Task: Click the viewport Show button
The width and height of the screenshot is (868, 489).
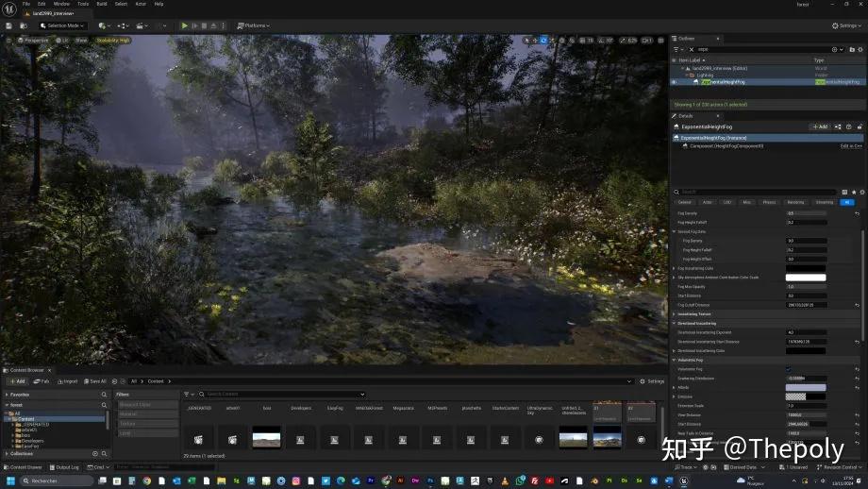Action: coord(81,41)
